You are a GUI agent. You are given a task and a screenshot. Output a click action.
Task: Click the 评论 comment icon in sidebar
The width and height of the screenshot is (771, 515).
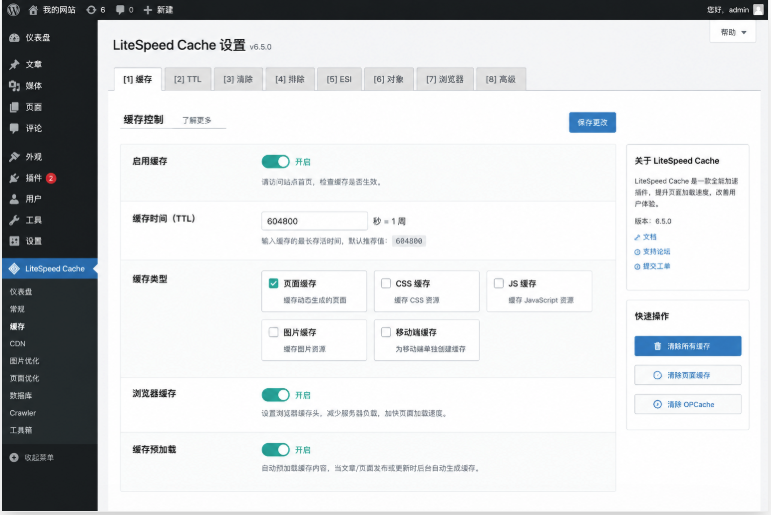click(14, 128)
